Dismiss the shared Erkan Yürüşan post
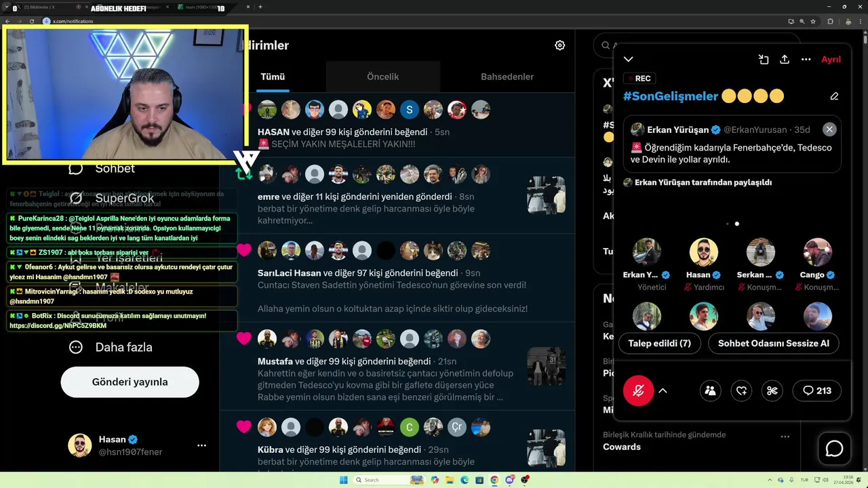This screenshot has width=868, height=488. [829, 129]
